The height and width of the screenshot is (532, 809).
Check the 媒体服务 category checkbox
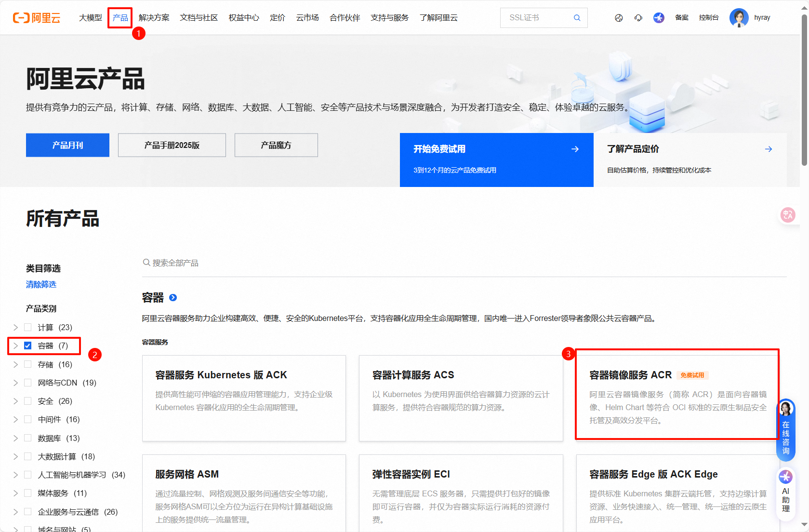(x=28, y=493)
